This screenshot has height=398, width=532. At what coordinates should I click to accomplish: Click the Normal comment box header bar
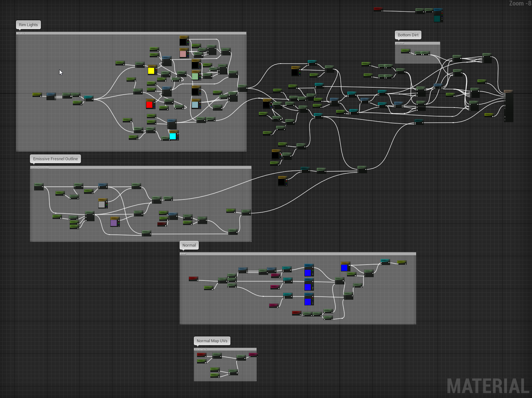point(298,254)
